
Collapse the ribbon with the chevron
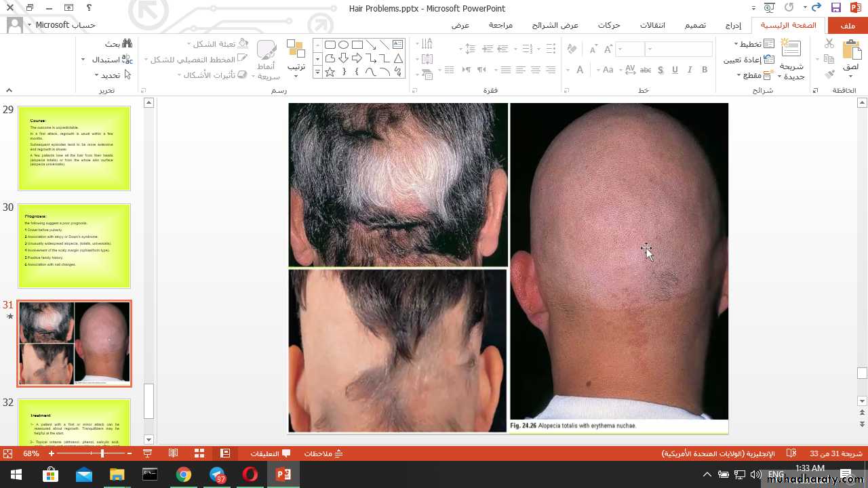click(9, 90)
